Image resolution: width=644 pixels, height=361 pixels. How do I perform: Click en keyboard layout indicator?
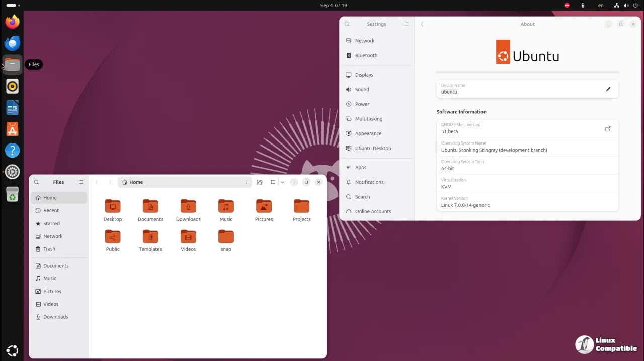click(601, 5)
